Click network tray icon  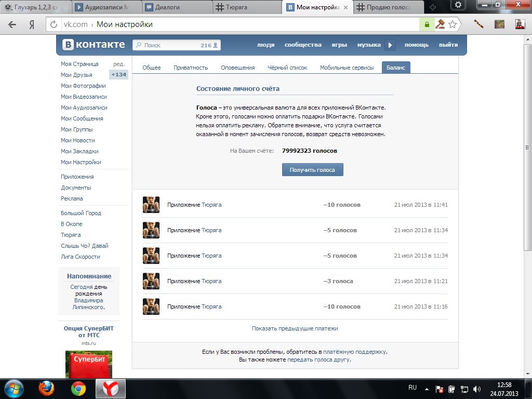point(464,389)
